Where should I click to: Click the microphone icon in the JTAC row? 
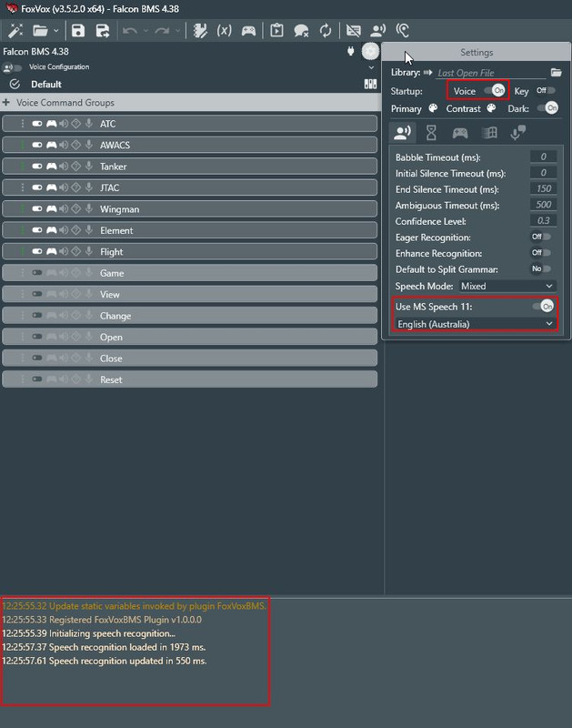(x=88, y=187)
